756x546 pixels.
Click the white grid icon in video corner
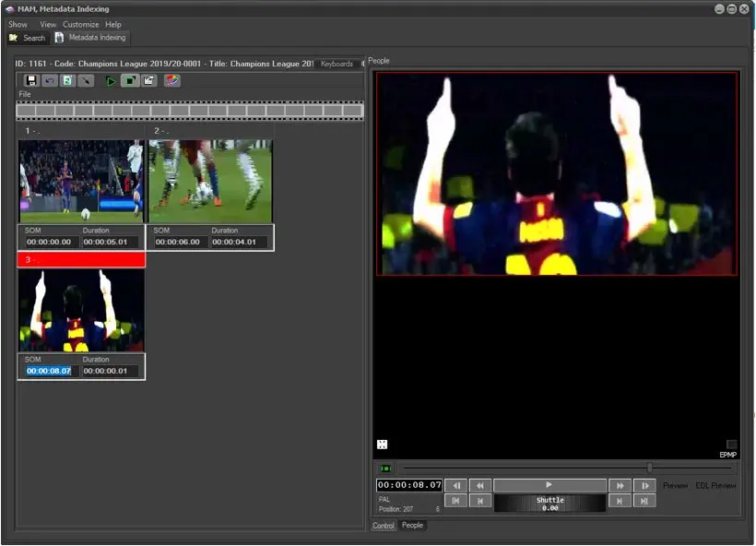point(383,445)
